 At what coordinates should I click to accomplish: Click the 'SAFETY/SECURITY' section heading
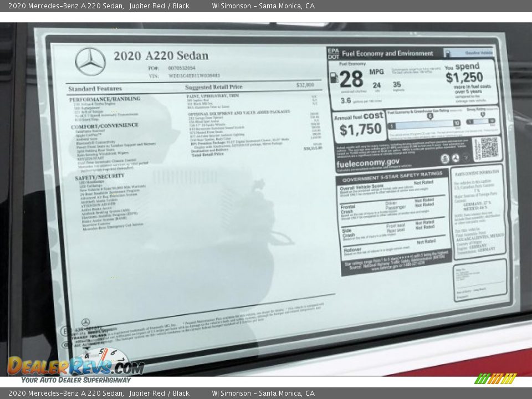pos(99,177)
